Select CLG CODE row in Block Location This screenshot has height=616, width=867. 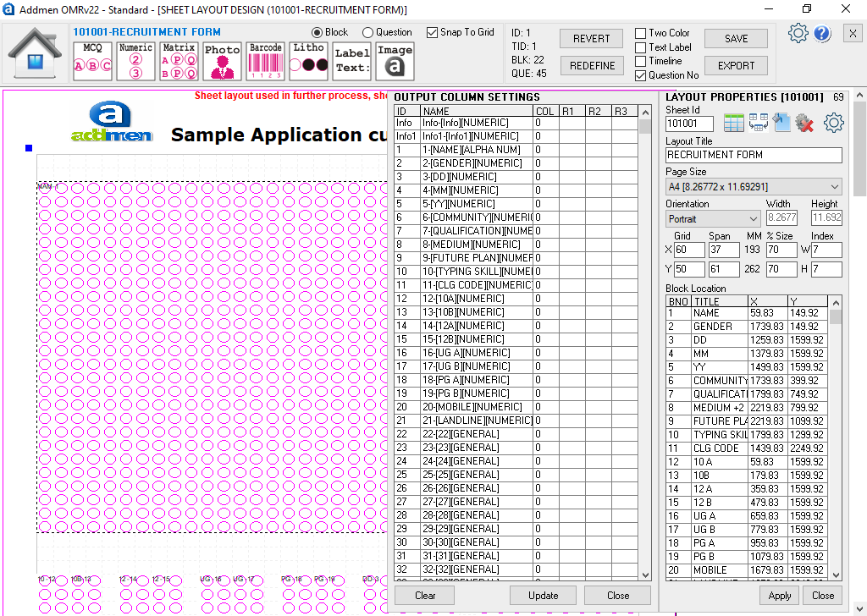point(747,448)
